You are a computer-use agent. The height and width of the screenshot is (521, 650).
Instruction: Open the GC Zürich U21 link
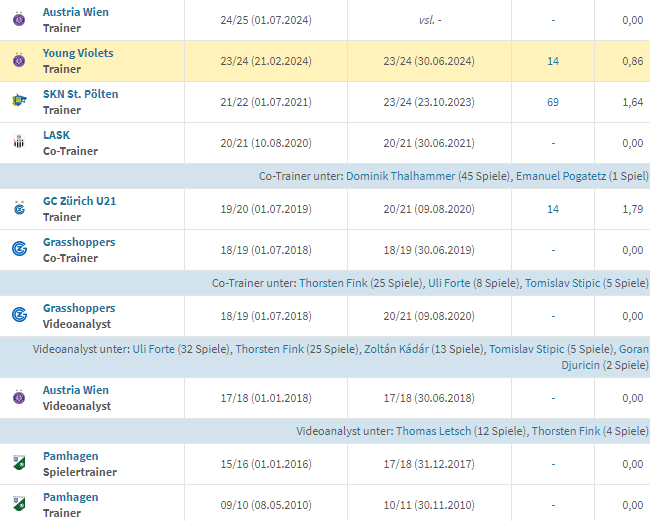(x=81, y=201)
